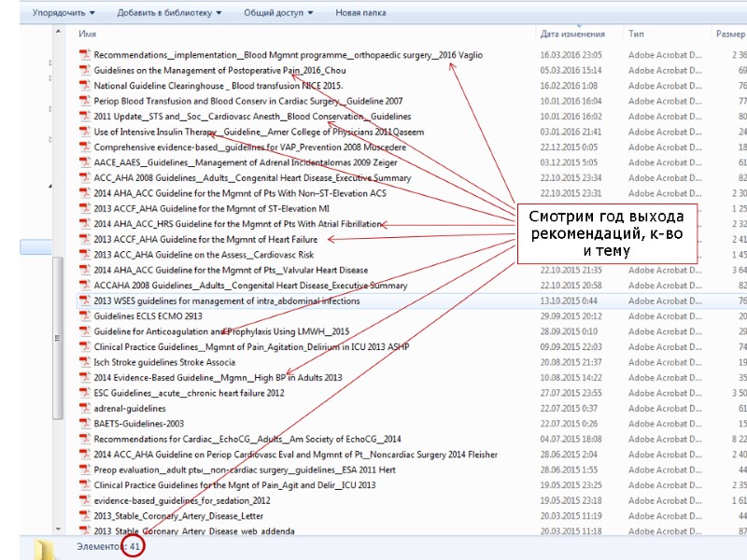
Task: Click PDF icon of AACE_AAES Adrenal Incidentalomas file
Action: point(85,162)
